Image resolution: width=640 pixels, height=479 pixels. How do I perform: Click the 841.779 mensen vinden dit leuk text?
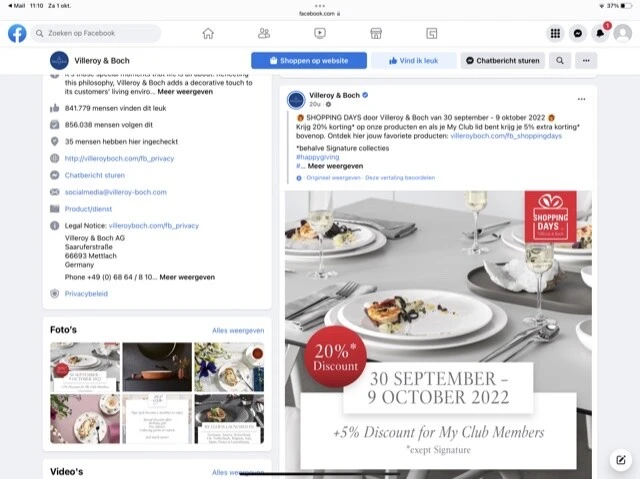point(116,108)
